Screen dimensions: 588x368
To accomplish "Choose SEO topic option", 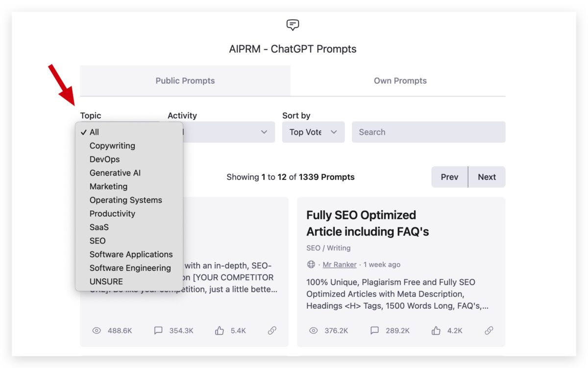I will (129, 241).
